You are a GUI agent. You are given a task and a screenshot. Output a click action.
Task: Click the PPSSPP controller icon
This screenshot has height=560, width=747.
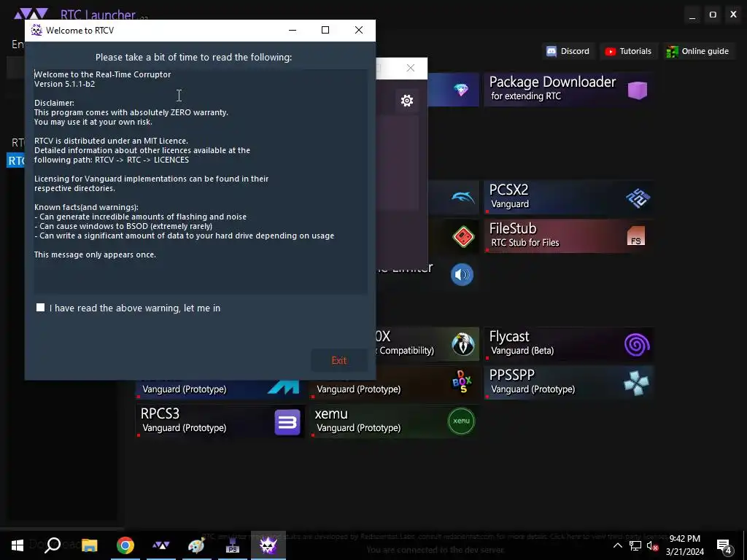[x=636, y=383]
